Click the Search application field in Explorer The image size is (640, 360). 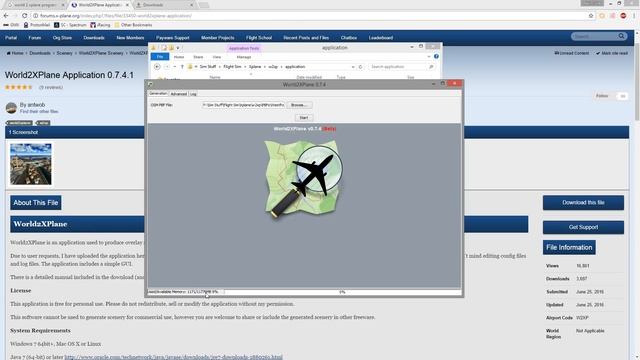[402, 67]
